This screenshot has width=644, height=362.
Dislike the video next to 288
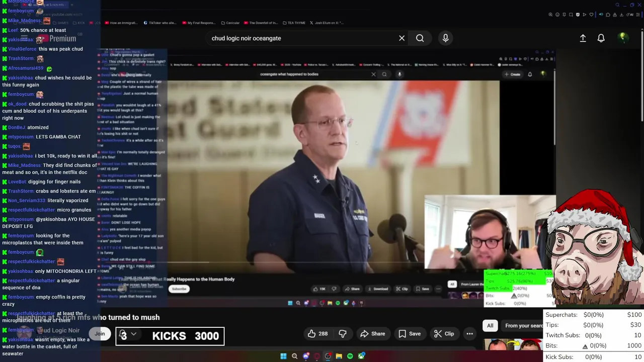343,333
